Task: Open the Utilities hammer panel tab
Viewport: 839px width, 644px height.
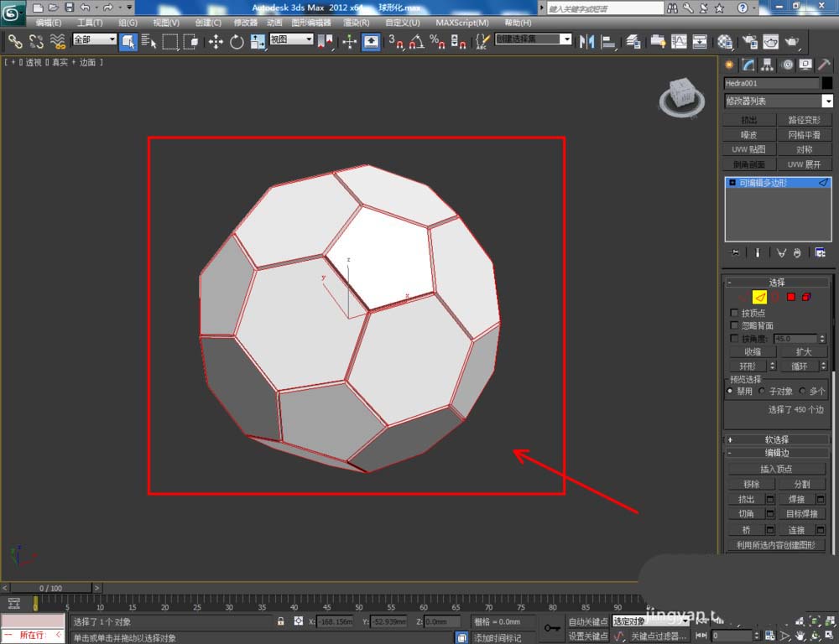Action: click(x=824, y=65)
